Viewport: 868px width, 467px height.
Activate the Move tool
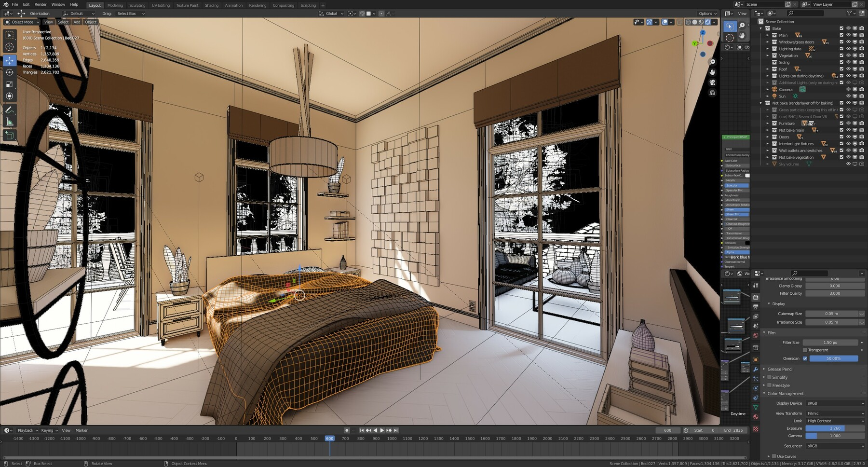coord(9,60)
